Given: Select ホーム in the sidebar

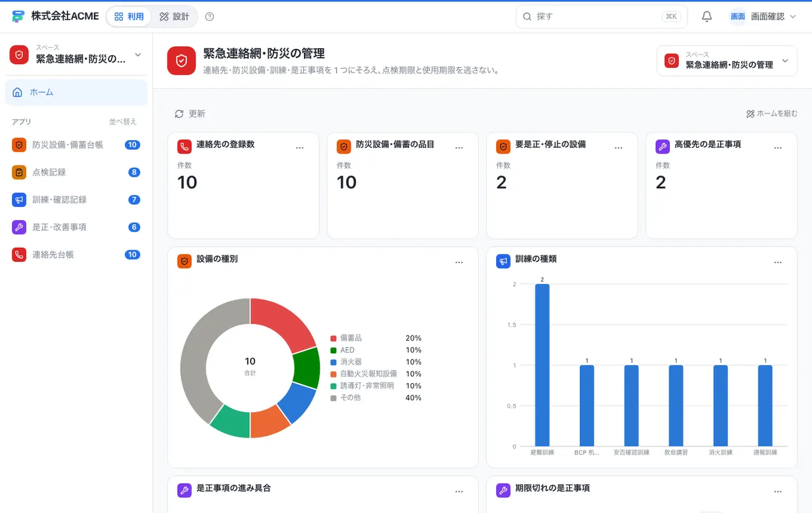Looking at the screenshot, I should tap(76, 93).
